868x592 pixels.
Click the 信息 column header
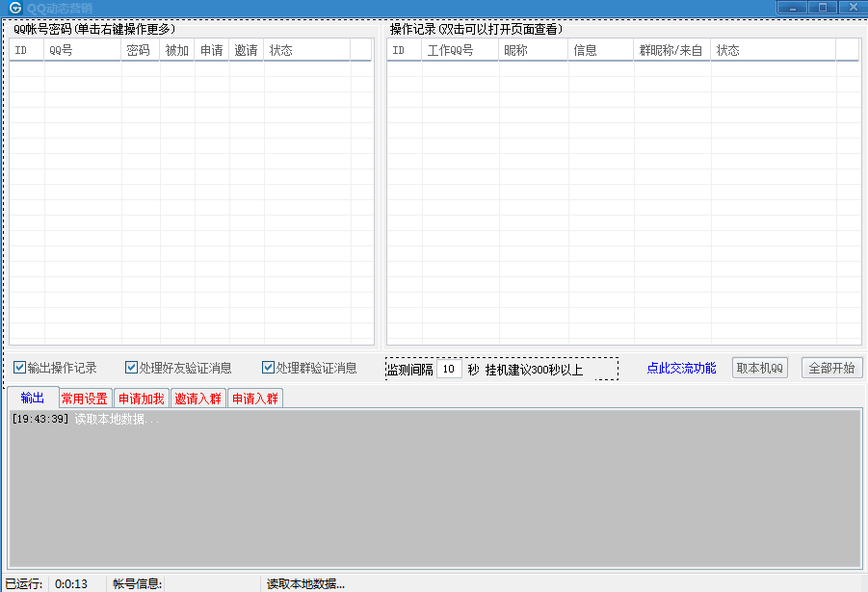tap(600, 50)
